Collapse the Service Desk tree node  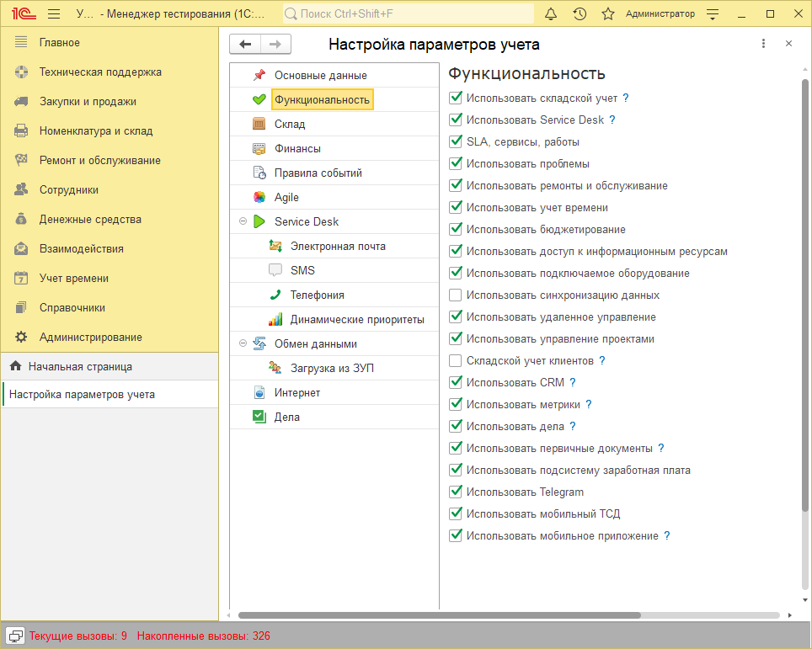[x=243, y=221]
